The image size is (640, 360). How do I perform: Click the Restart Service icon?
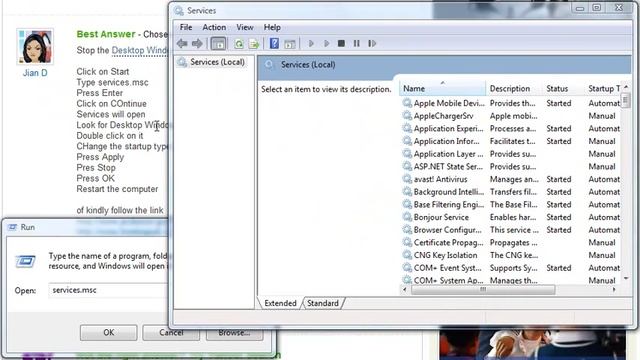click(372, 43)
